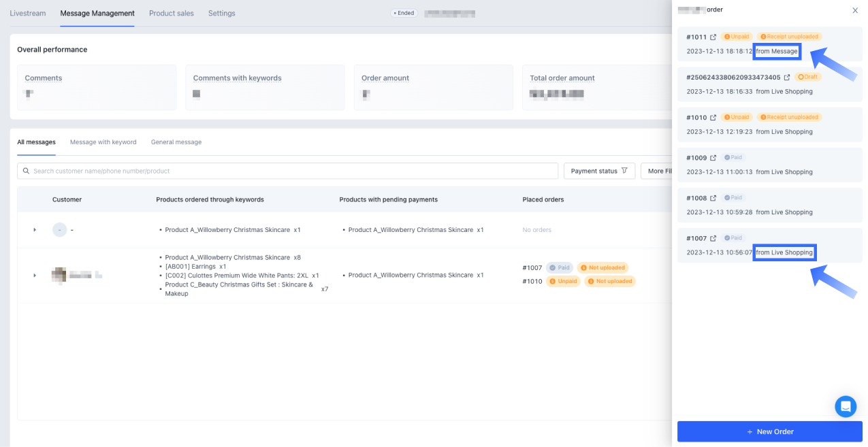
Task: Open the Payment status filter
Action: click(x=599, y=171)
